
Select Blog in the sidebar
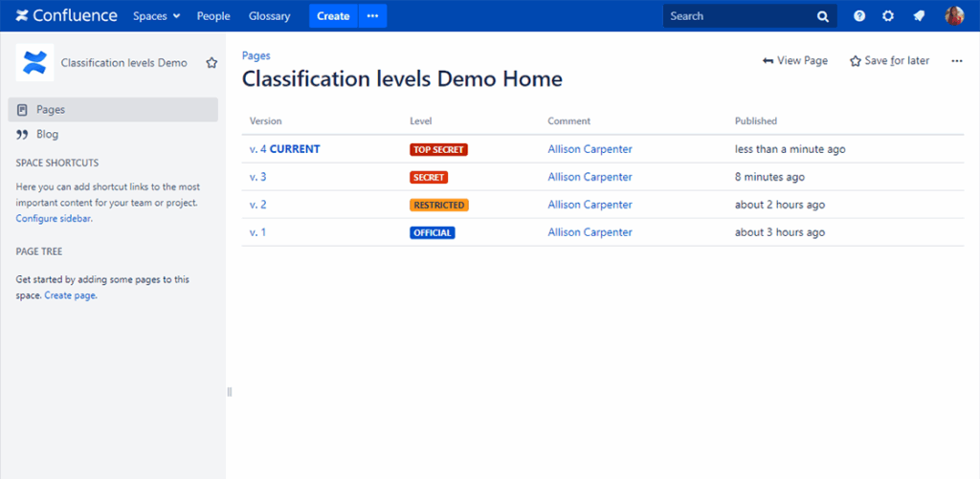(47, 135)
